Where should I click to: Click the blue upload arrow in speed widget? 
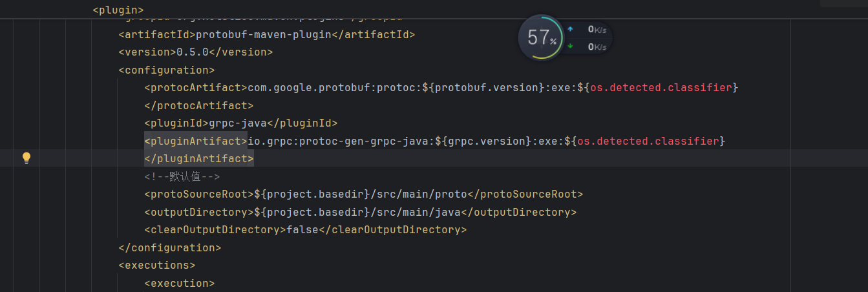[x=570, y=29]
